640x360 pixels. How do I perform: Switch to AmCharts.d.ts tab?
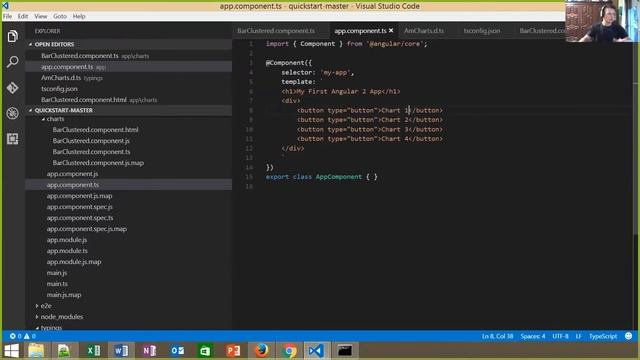tap(424, 31)
